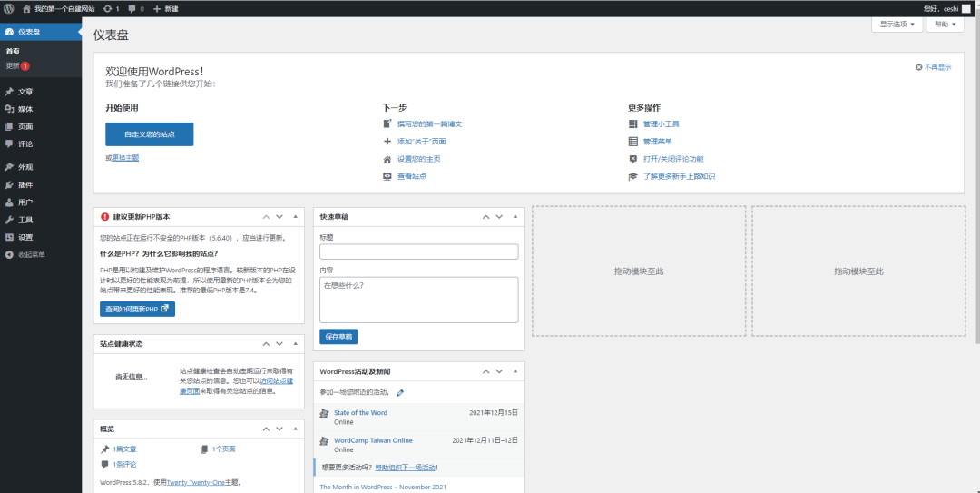The height and width of the screenshot is (493, 980).
Task: Click the 1条评论 link in 概览
Action: [124, 465]
